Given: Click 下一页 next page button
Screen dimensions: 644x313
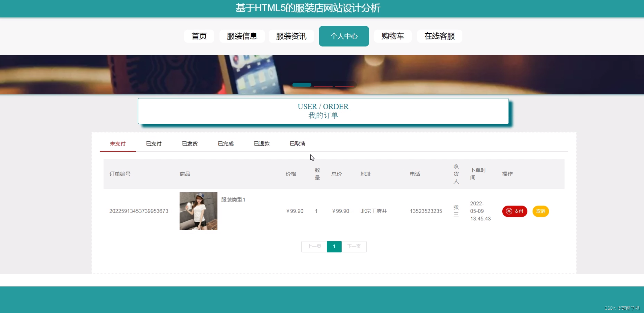Looking at the screenshot, I should [x=354, y=246].
